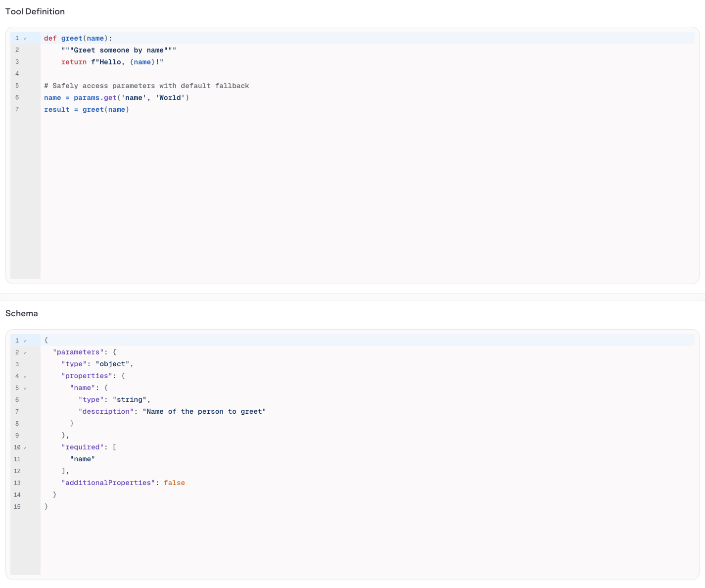The image size is (705, 588).
Task: Select the description text "Name of the person to greet"
Action: tap(204, 411)
